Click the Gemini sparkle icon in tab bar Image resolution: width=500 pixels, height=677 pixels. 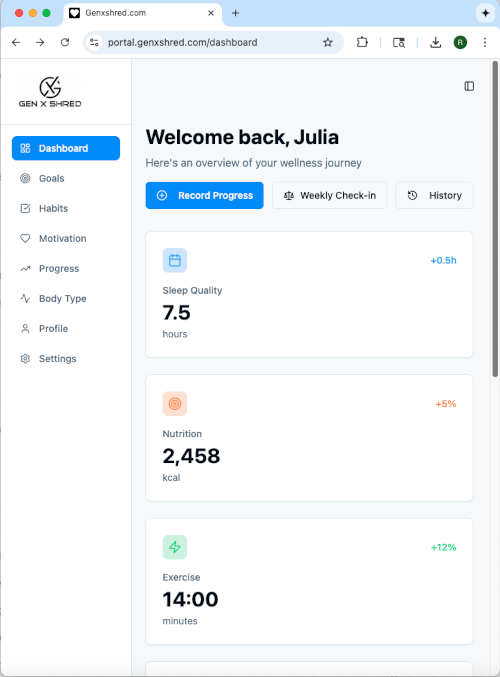point(485,13)
